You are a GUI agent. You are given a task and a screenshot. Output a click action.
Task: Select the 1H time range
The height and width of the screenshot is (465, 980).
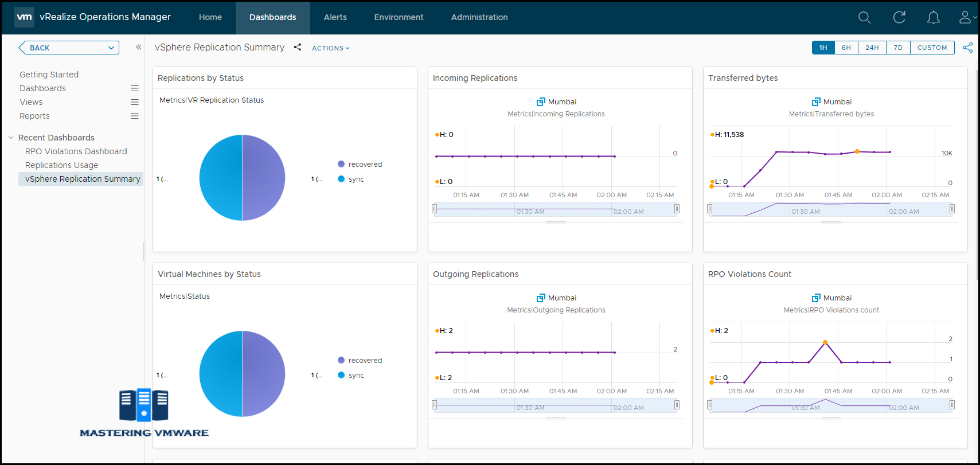click(823, 48)
